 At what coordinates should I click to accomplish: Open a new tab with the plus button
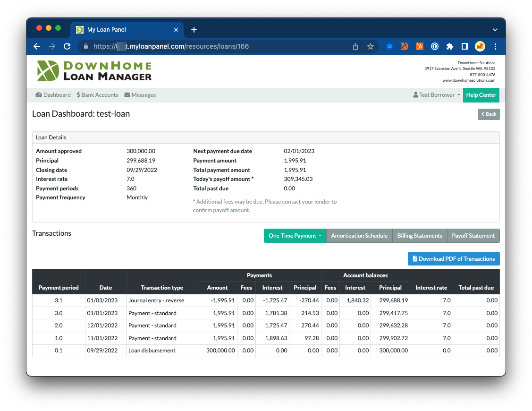coord(194,30)
